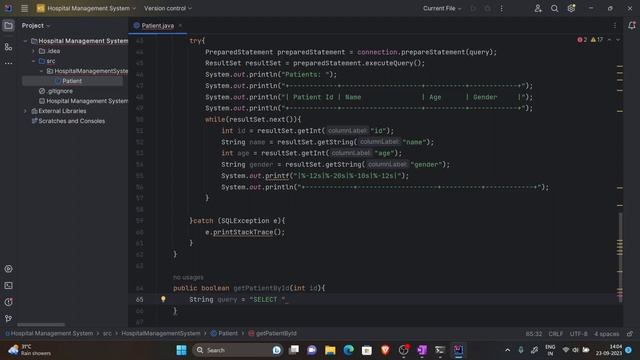Collapse the src folder

[x=33, y=61]
